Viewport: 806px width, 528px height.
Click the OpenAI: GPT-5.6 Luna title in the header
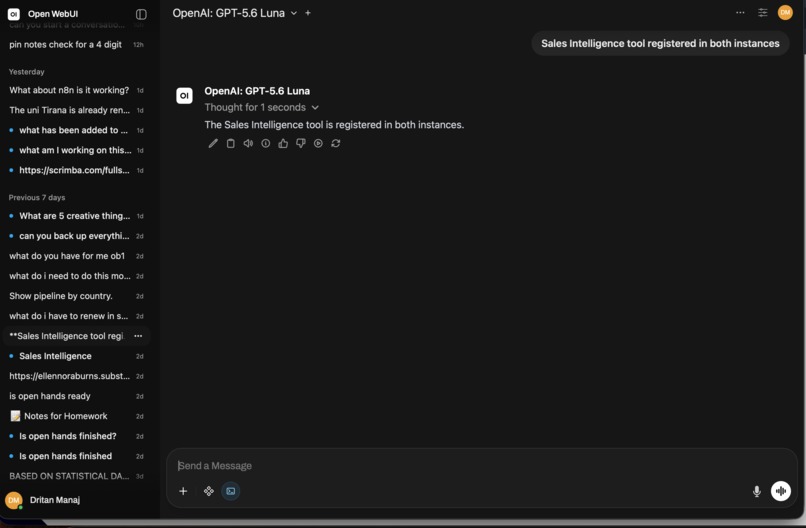(x=228, y=13)
